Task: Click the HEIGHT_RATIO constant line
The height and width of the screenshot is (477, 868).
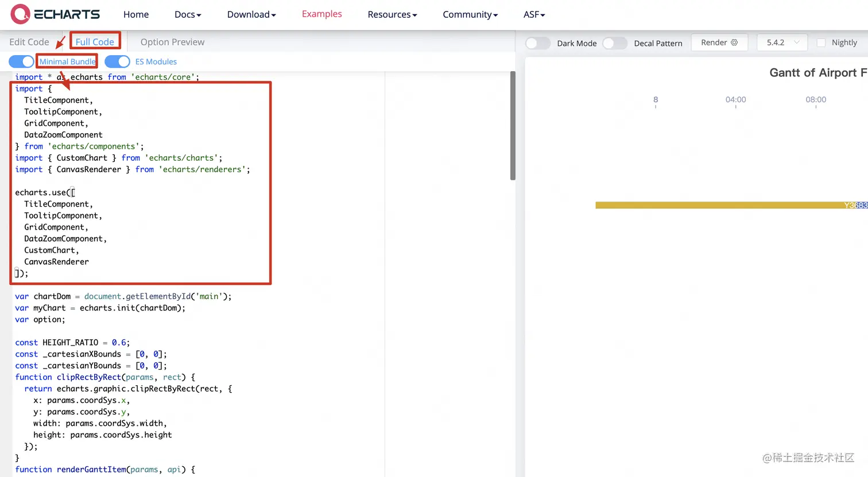Action: [72, 342]
